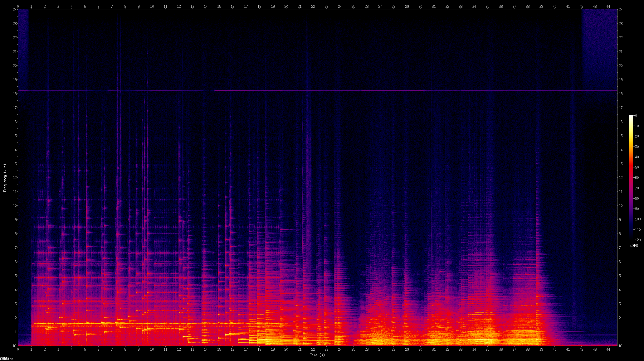Click the bright top of dBFS color bar
Screen dimensions: 644x361
[631, 117]
